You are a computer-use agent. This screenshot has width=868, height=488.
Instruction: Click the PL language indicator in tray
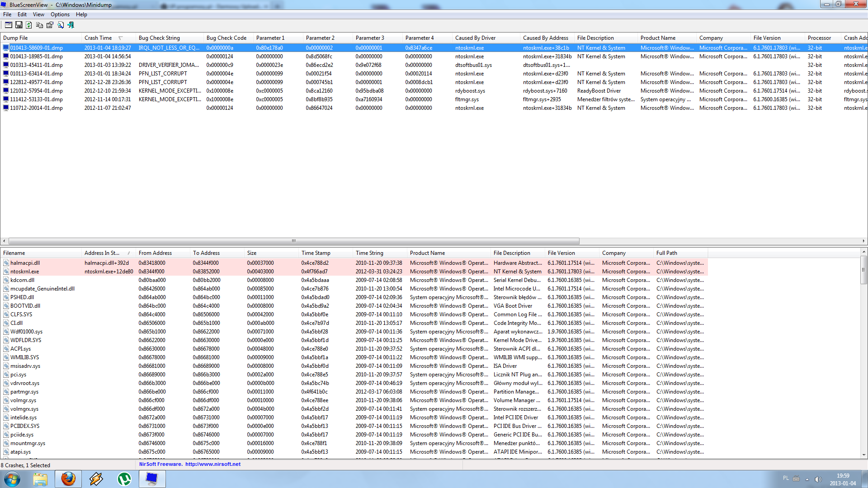[x=786, y=478]
